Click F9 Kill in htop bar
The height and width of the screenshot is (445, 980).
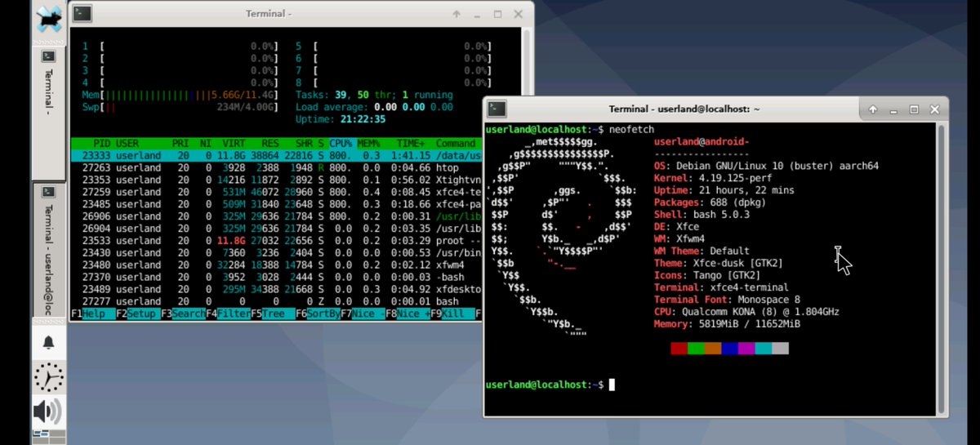click(x=452, y=314)
